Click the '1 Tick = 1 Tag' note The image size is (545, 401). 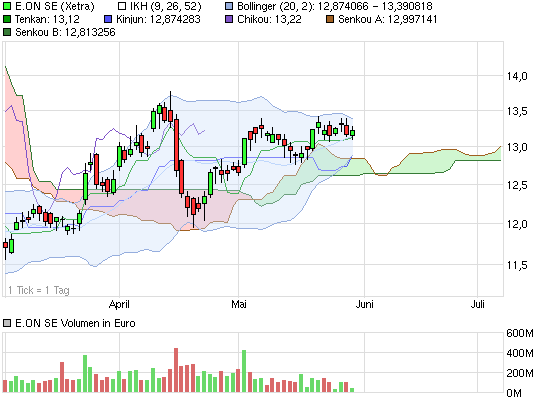pyautogui.click(x=39, y=290)
